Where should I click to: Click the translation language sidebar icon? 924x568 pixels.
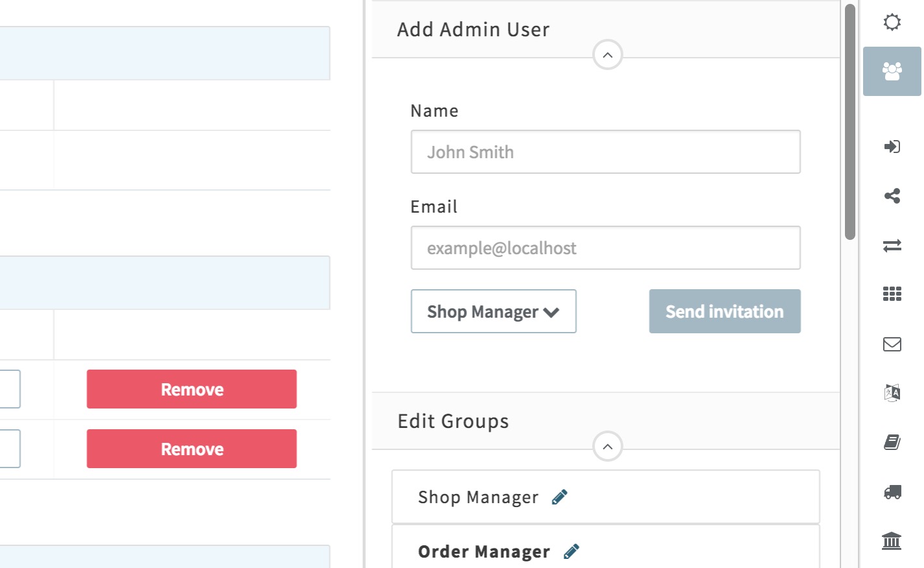tap(892, 393)
